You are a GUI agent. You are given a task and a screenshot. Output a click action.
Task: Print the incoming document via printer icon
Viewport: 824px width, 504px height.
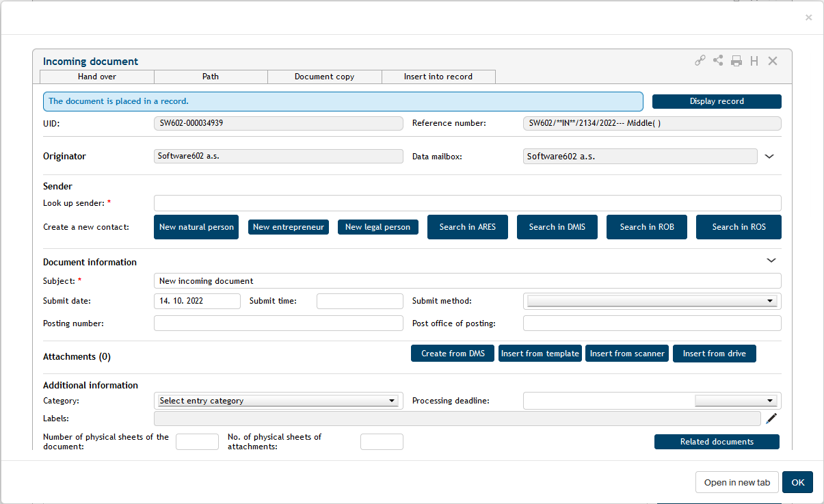click(736, 61)
